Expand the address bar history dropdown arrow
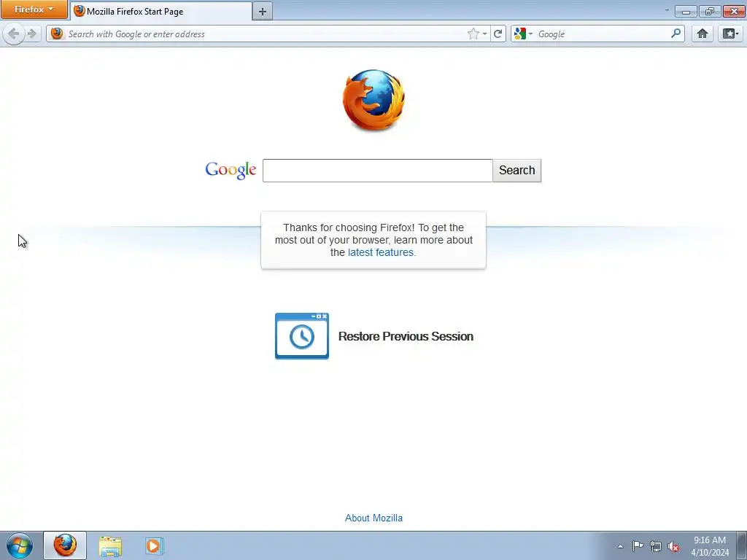 [484, 34]
